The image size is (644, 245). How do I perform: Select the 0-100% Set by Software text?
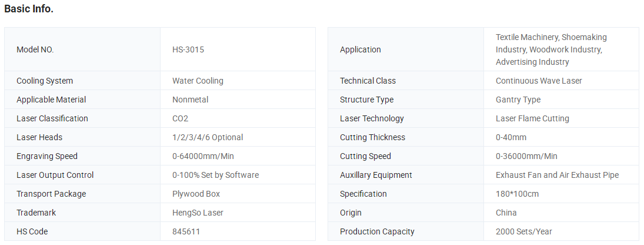216,175
